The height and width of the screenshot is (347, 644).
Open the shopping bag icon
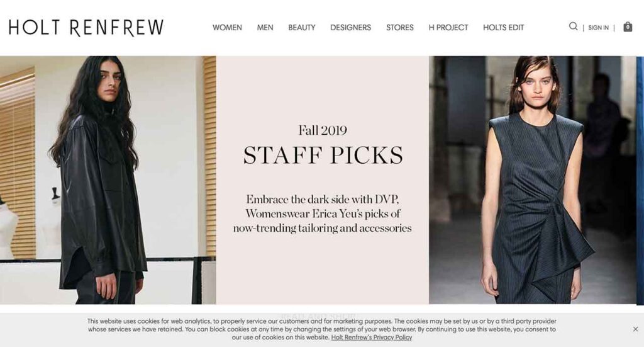[628, 26]
